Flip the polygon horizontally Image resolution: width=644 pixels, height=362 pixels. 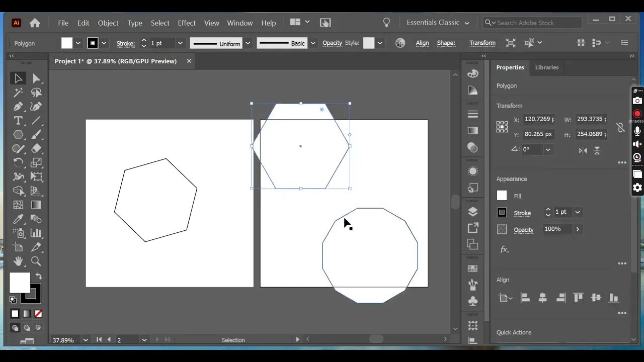[x=583, y=150]
